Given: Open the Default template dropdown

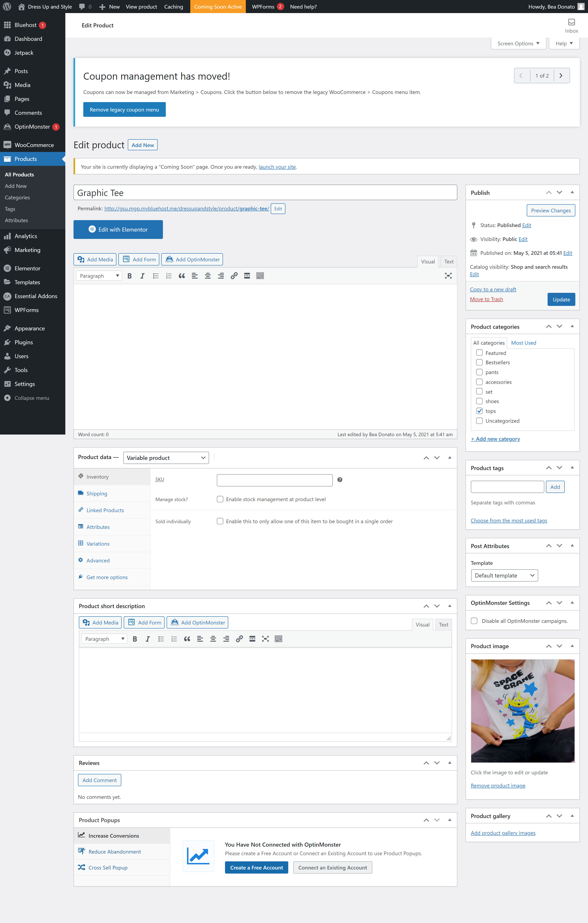Looking at the screenshot, I should click(504, 575).
